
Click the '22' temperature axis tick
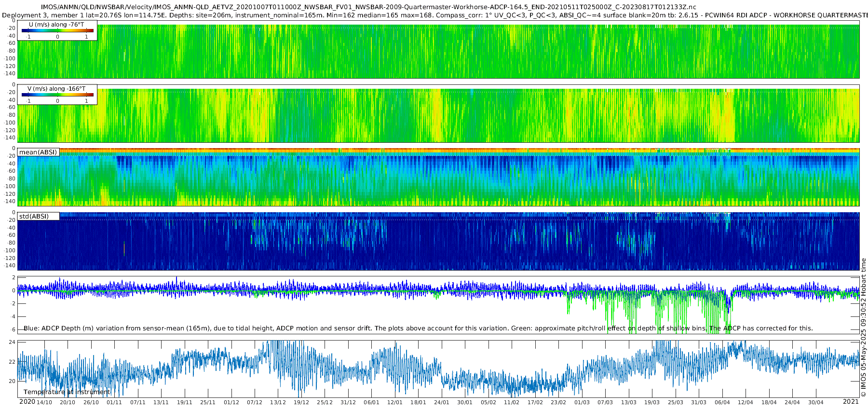(13, 361)
